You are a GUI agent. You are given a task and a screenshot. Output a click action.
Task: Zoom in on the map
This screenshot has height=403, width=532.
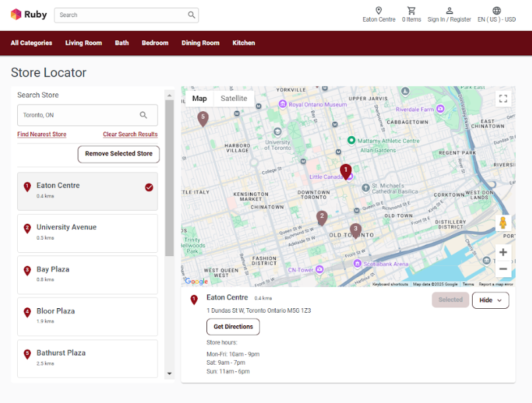click(503, 252)
